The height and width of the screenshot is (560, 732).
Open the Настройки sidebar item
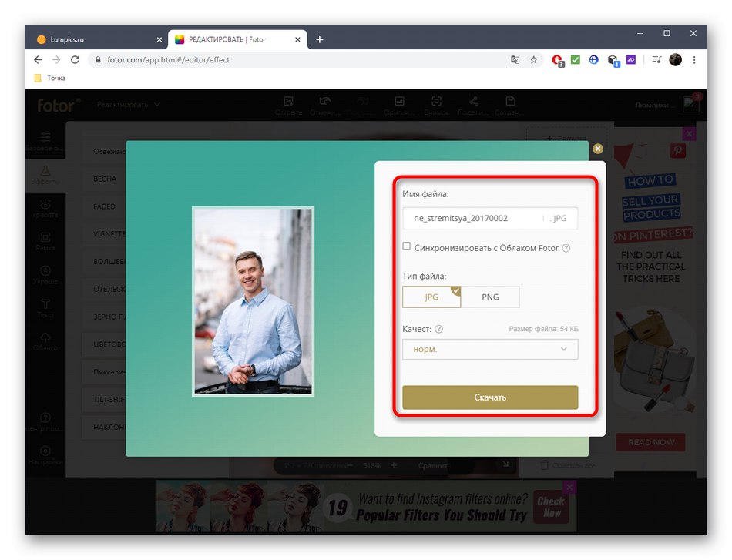pos(45,455)
